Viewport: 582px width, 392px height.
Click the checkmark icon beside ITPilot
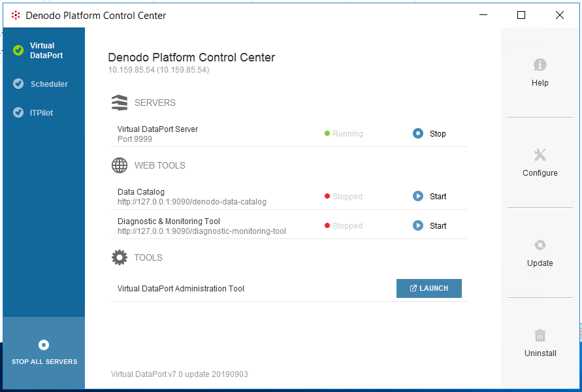pos(18,112)
